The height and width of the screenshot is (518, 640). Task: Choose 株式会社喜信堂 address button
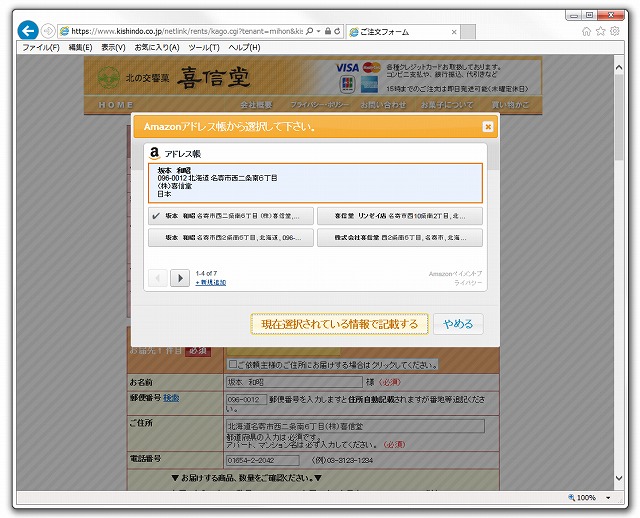pos(400,238)
